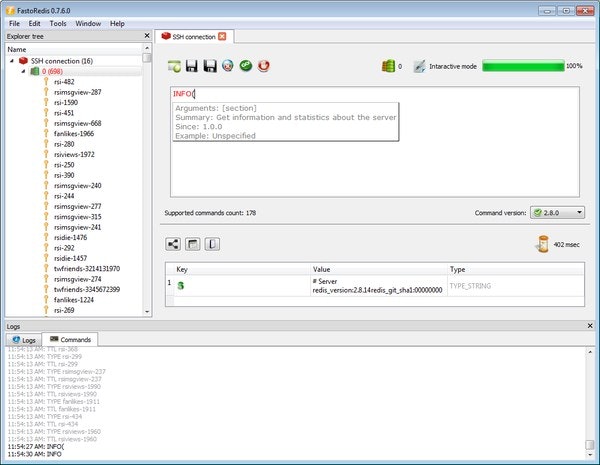600x465 pixels.
Task: Select key rsimsgview-240 in tree
Action: click(78, 186)
